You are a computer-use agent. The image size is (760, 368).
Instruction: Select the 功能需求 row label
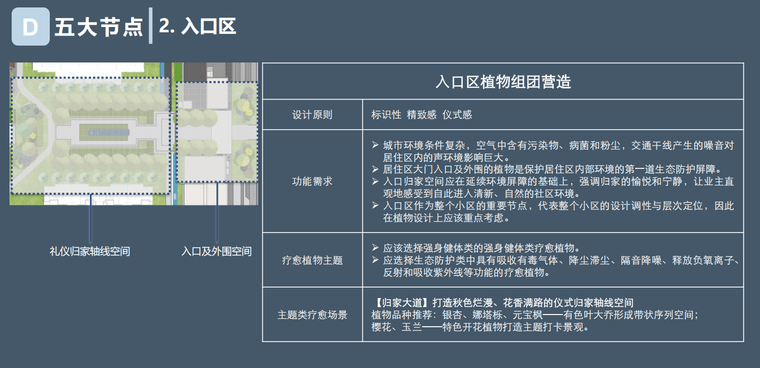(x=312, y=182)
